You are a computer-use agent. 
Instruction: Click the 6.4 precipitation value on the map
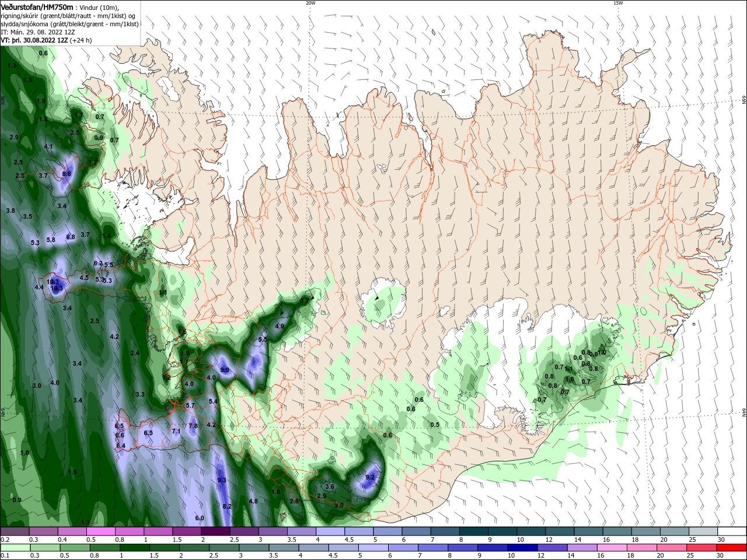click(121, 446)
